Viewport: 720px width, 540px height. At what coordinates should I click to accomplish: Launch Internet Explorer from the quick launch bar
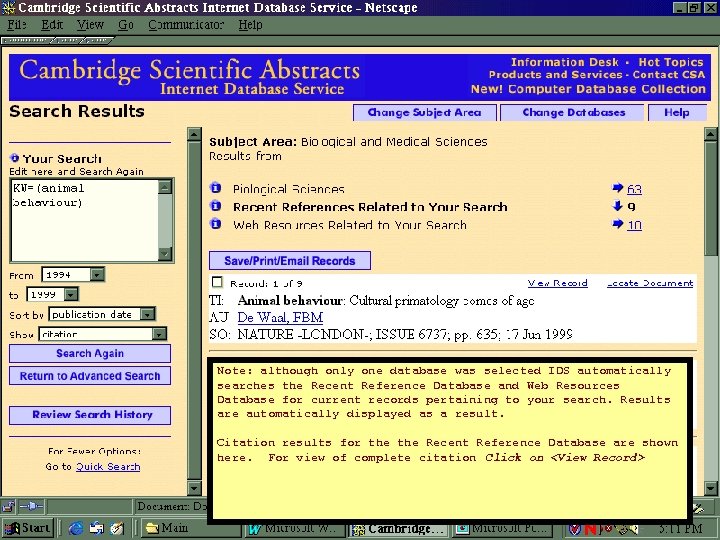pyautogui.click(x=75, y=529)
